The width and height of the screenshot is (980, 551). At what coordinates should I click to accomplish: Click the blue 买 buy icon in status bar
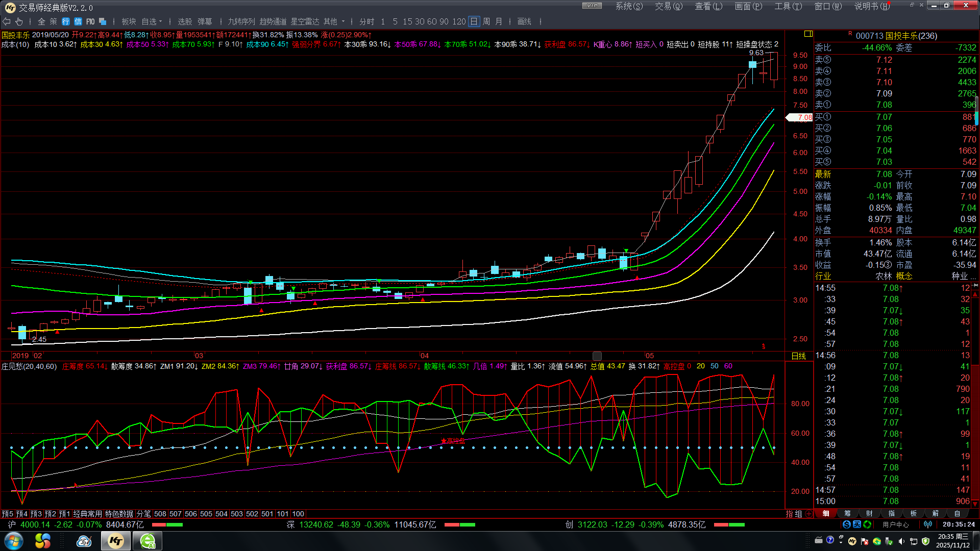(857, 524)
